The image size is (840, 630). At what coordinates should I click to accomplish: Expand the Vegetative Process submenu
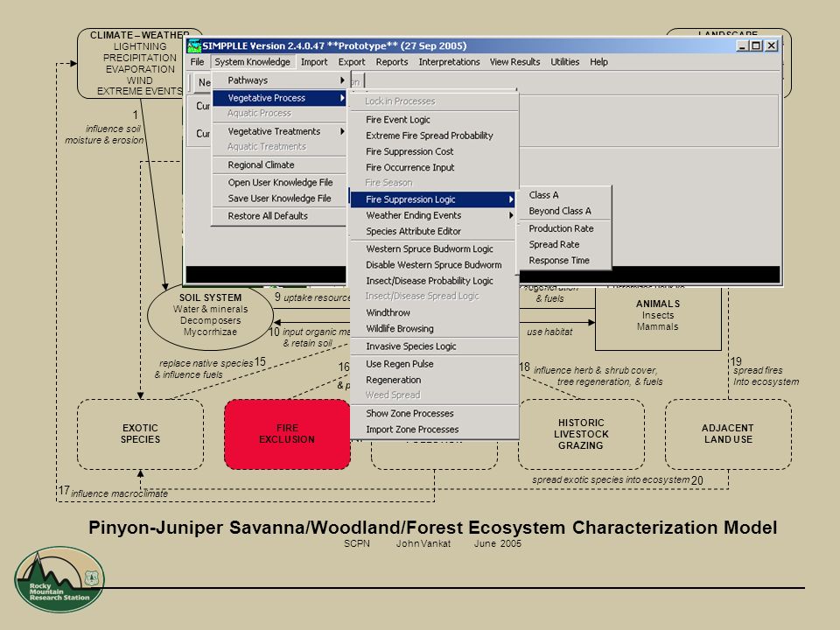point(279,98)
